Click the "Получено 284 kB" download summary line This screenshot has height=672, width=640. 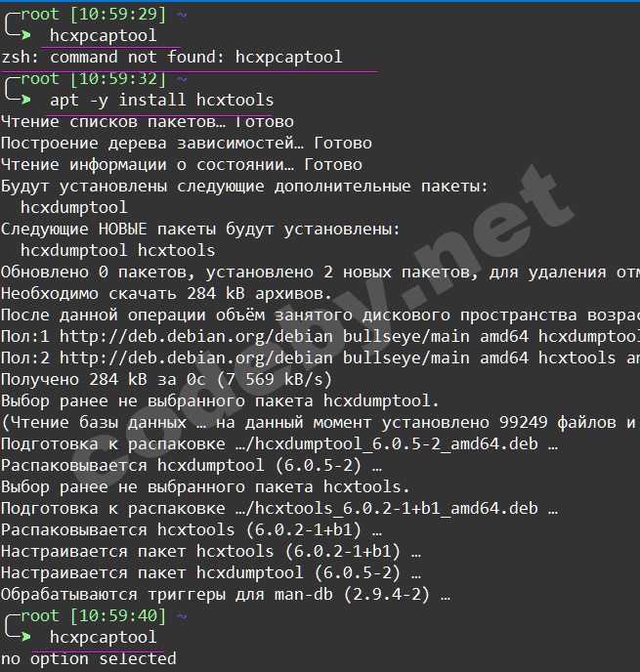point(166,379)
